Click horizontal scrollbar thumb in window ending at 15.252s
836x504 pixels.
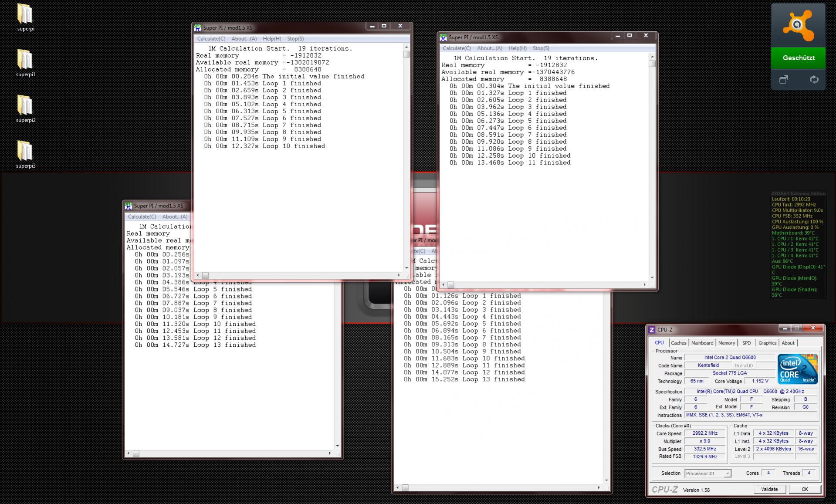click(405, 488)
